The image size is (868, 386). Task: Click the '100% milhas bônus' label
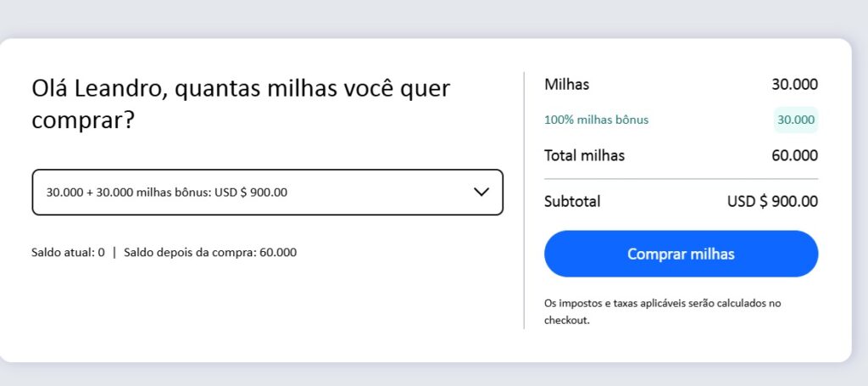pos(596,120)
